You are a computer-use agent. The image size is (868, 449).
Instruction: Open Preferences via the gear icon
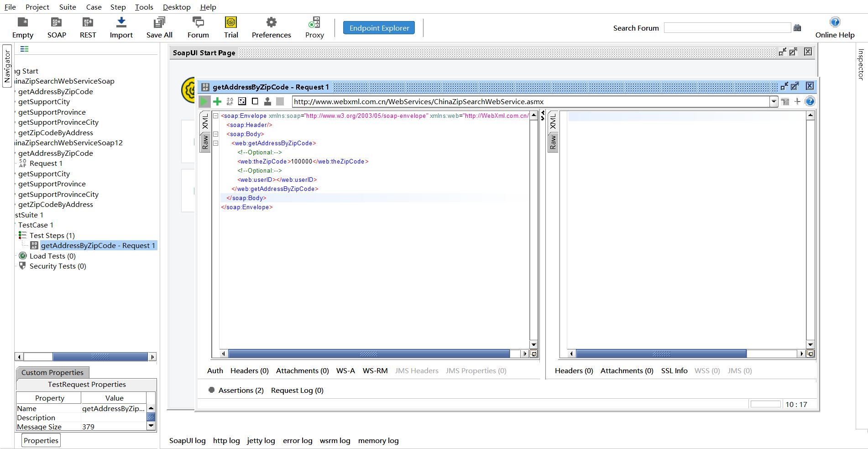pyautogui.click(x=271, y=22)
